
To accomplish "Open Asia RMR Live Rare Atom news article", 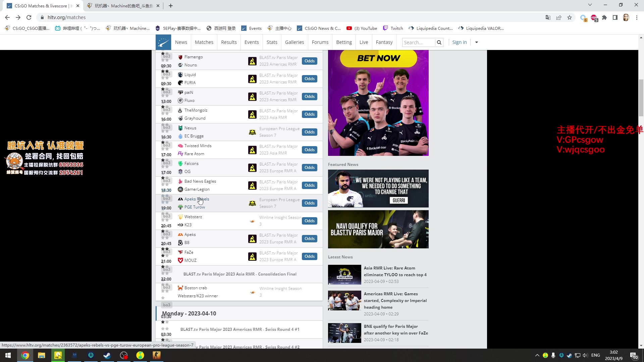I will [378, 275].
